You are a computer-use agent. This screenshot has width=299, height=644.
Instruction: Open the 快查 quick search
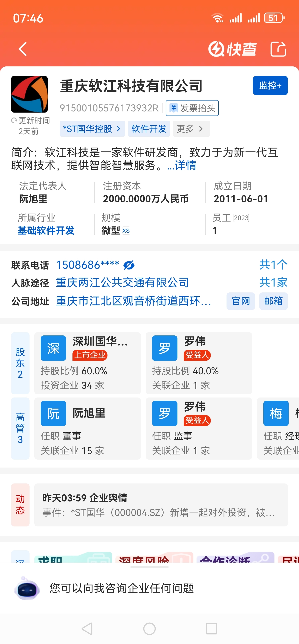(232, 49)
